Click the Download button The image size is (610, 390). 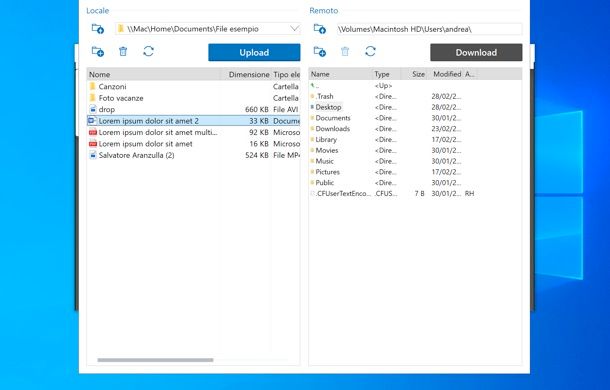click(x=476, y=52)
